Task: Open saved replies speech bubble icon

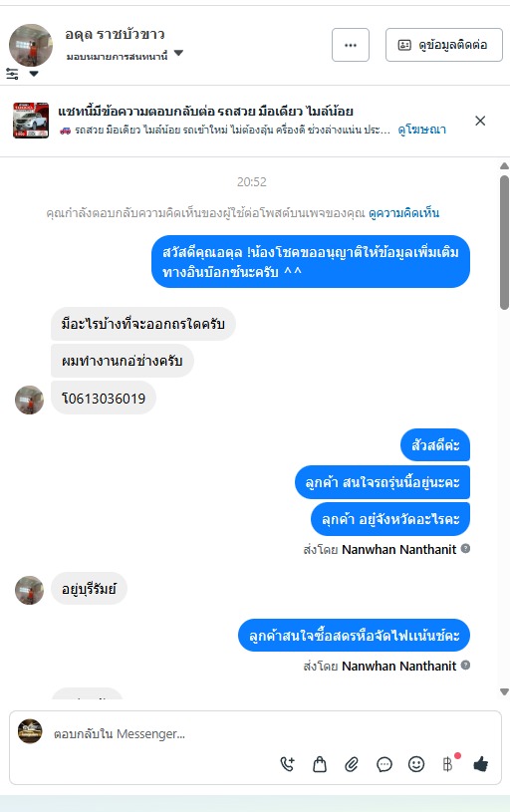Action: click(x=384, y=764)
